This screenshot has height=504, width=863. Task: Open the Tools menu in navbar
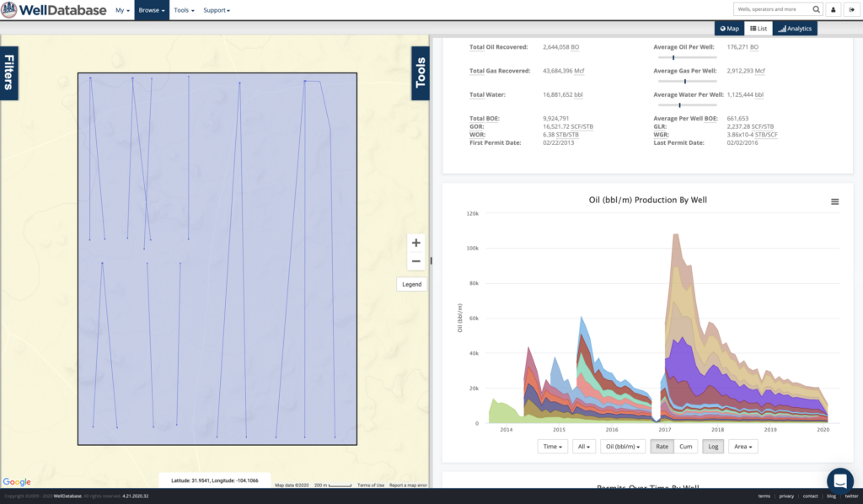184,10
